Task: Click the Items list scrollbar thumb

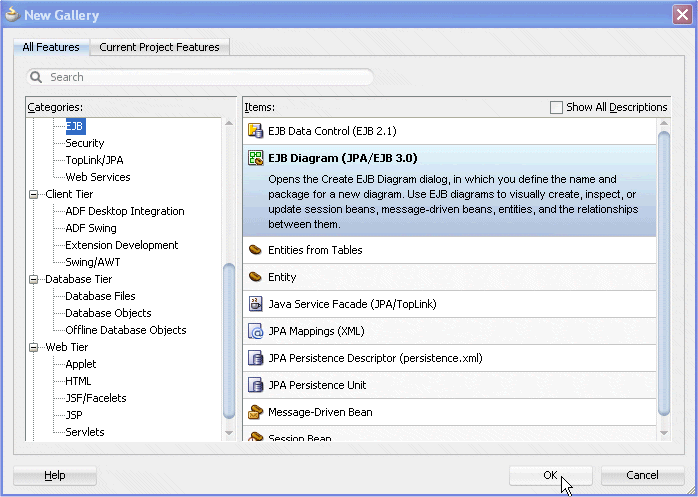Action: pyautogui.click(x=664, y=273)
